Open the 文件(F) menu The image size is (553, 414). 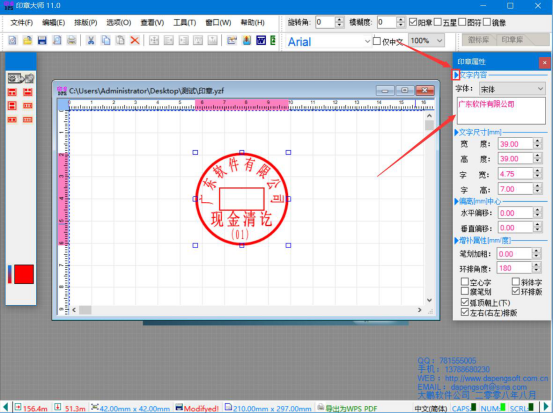point(22,23)
